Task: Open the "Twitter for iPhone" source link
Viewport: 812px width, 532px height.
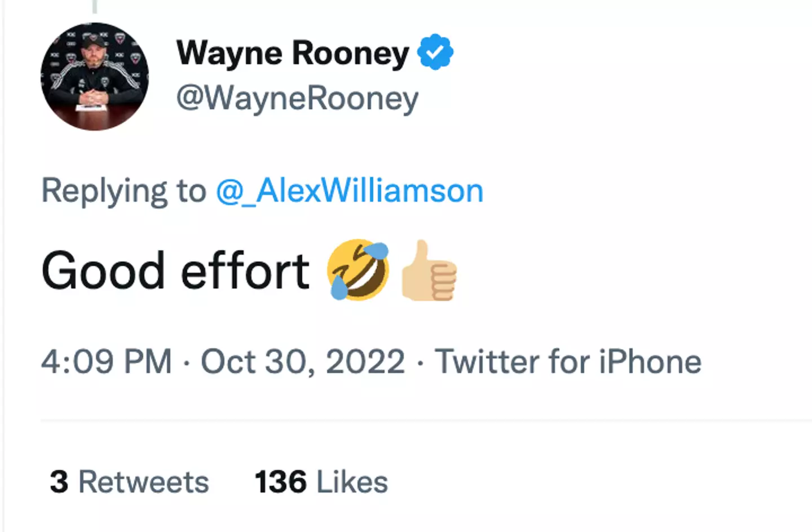Action: (568, 361)
